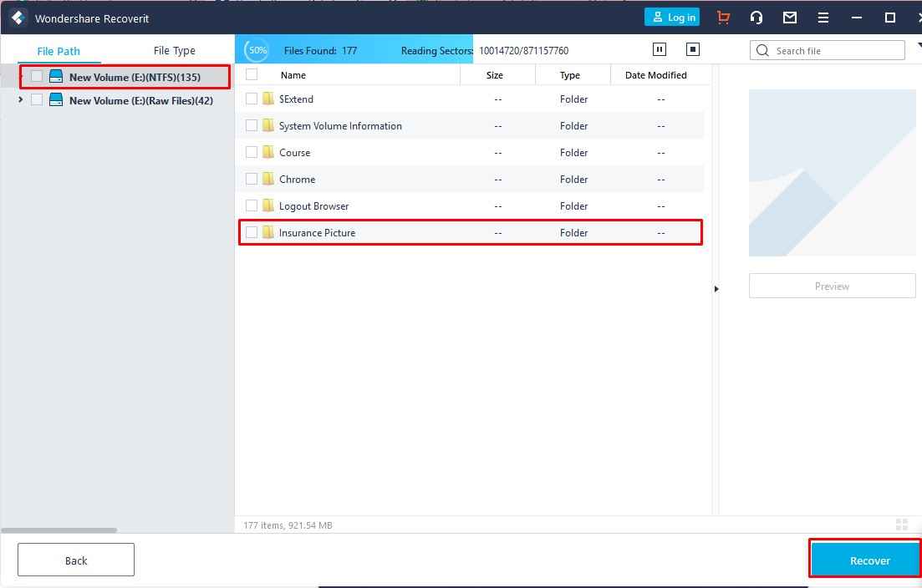Select the Logout Browser folder name
Image resolution: width=922 pixels, height=588 pixels.
(x=314, y=205)
